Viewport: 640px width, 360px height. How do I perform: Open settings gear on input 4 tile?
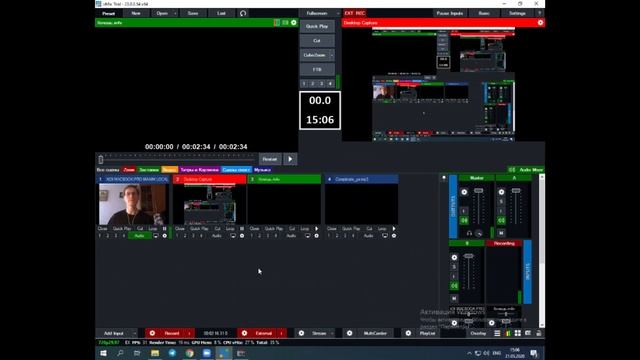[x=394, y=236]
